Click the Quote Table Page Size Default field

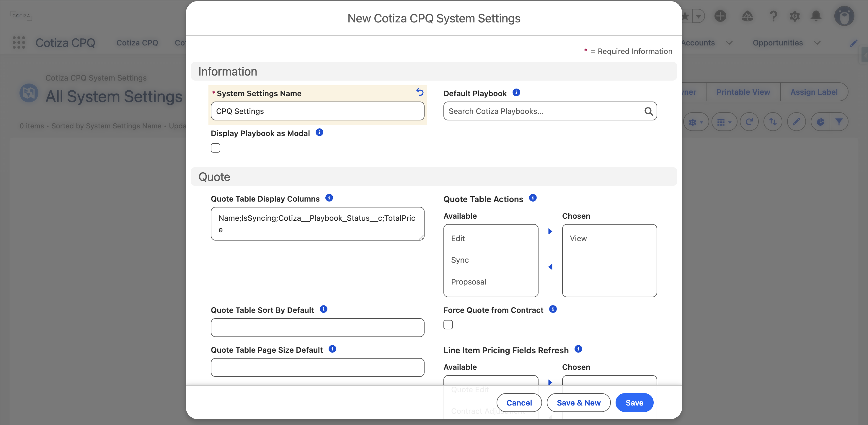coord(317,367)
